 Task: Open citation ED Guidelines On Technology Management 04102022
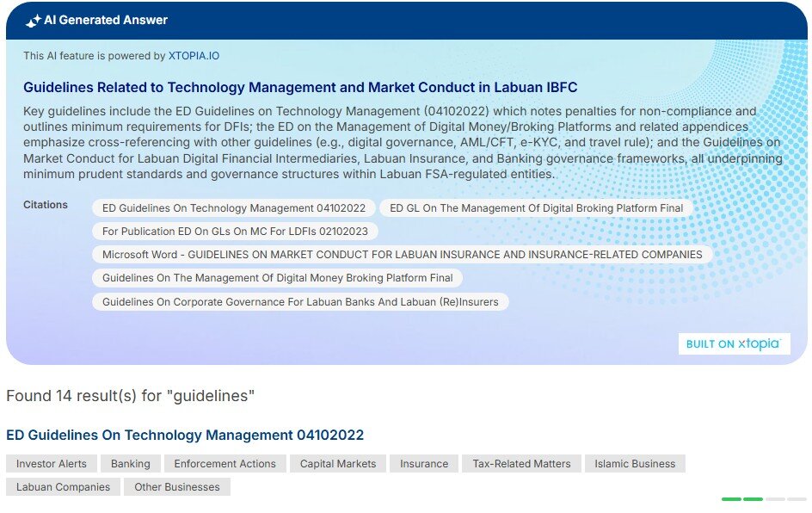pos(233,208)
